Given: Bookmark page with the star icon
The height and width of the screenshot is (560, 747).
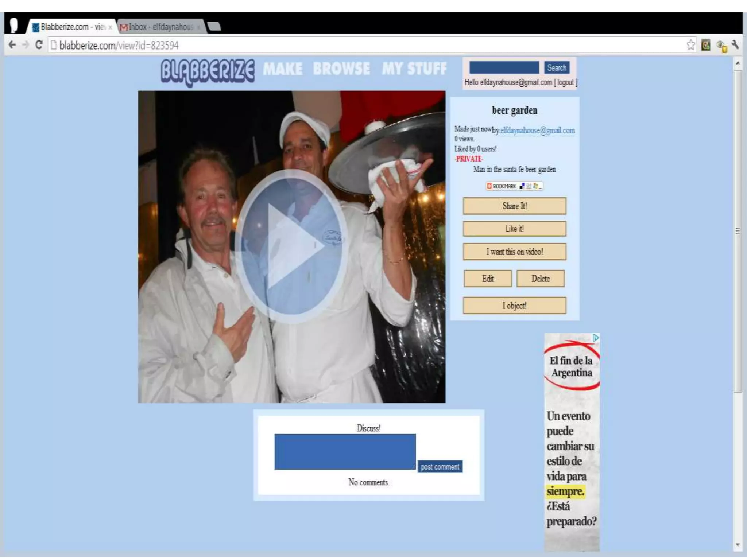Looking at the screenshot, I should pyautogui.click(x=690, y=45).
